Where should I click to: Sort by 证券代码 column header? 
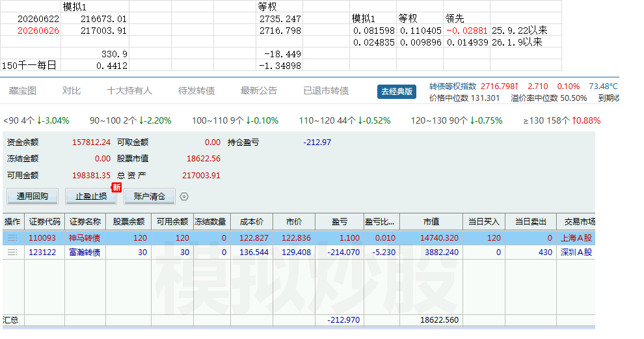(x=44, y=222)
